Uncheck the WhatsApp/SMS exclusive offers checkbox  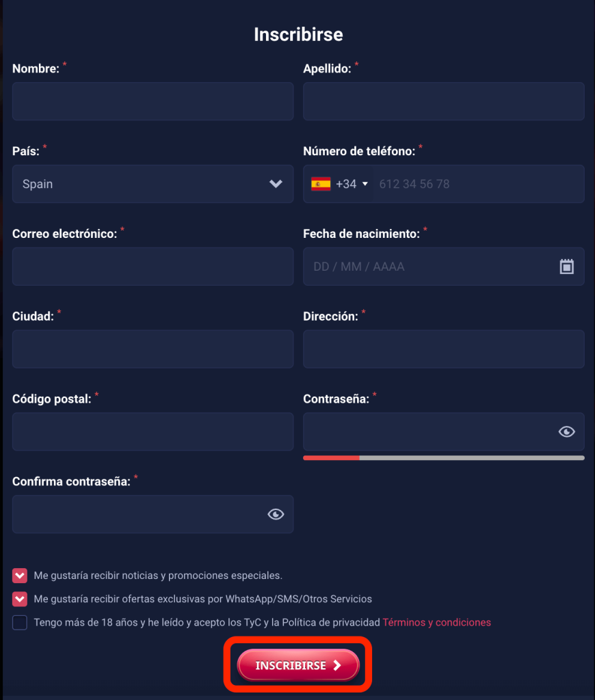pos(20,599)
